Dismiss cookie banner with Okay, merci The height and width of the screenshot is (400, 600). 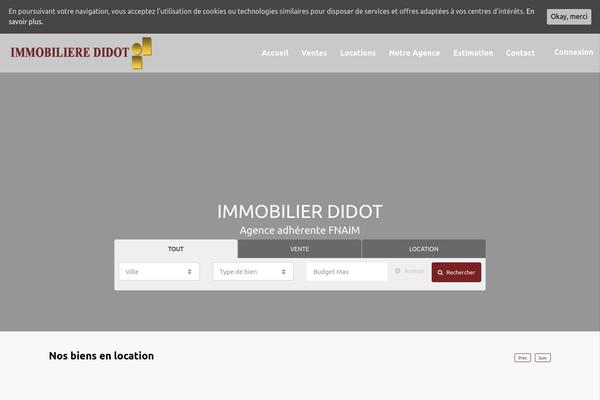[x=569, y=16]
